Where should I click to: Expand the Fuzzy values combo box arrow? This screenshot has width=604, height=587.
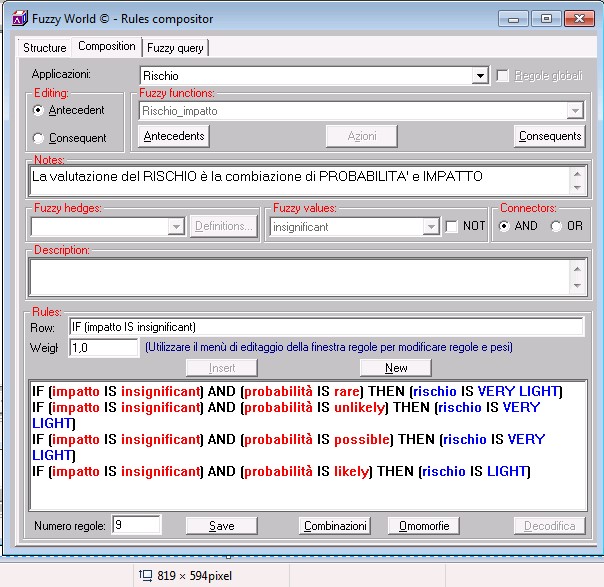(x=431, y=227)
